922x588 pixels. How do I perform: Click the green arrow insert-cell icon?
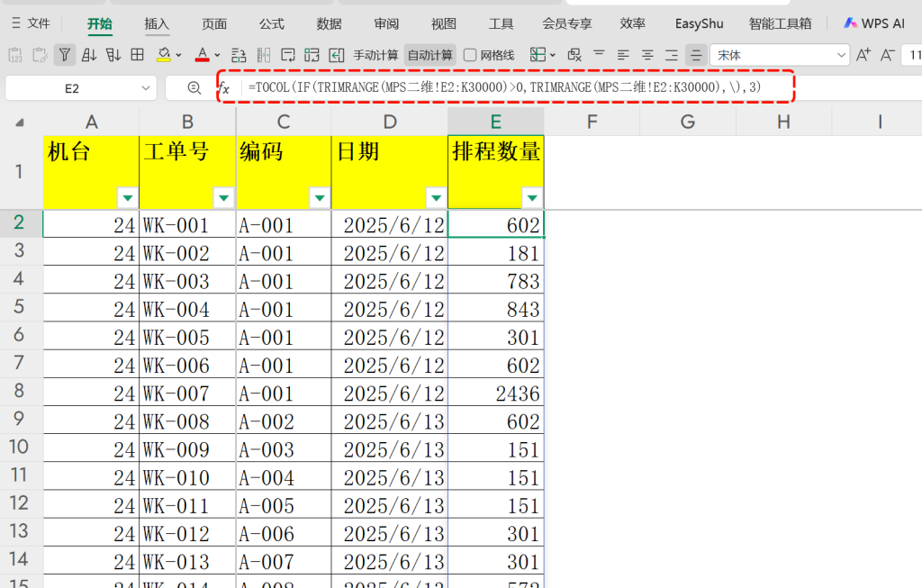tap(337, 55)
